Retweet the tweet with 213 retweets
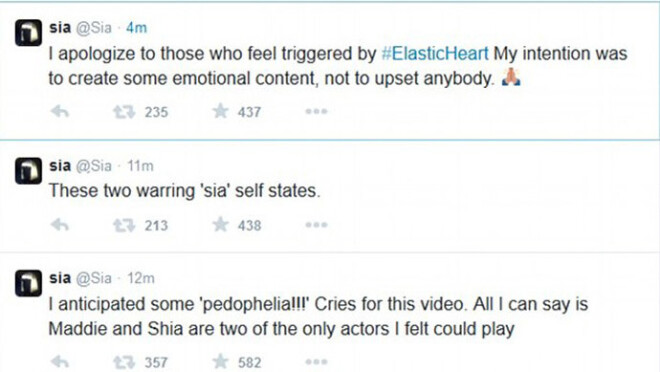This screenshot has height=372, width=660. pyautogui.click(x=124, y=225)
